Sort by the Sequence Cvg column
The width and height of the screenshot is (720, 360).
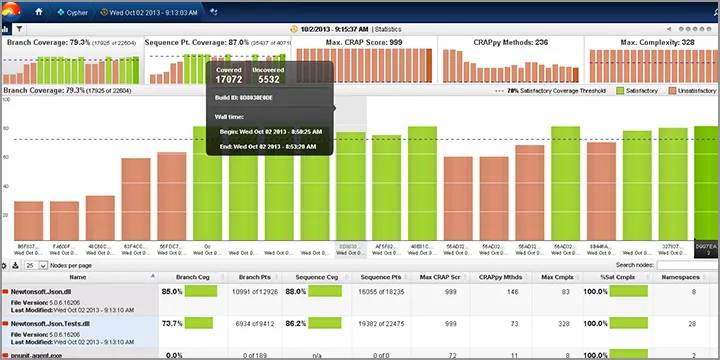[x=316, y=277]
